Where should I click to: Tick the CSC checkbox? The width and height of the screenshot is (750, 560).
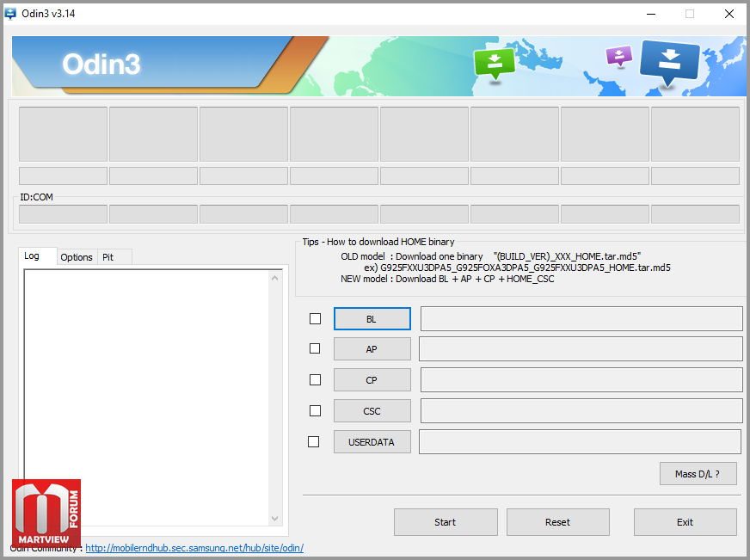(315, 411)
